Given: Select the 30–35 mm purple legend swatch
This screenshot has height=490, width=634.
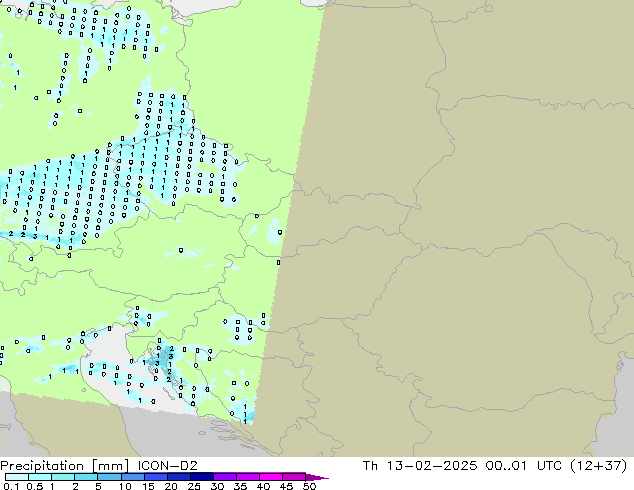Looking at the screenshot, I should (224, 477).
